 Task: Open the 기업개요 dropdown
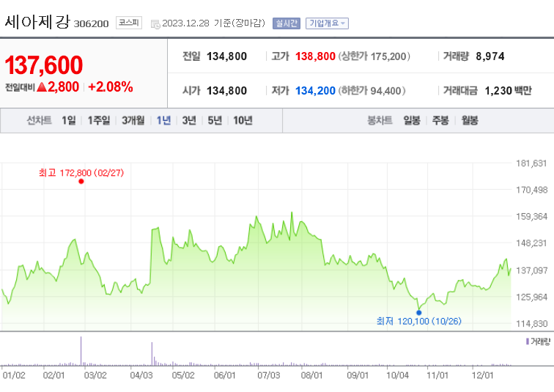click(327, 23)
